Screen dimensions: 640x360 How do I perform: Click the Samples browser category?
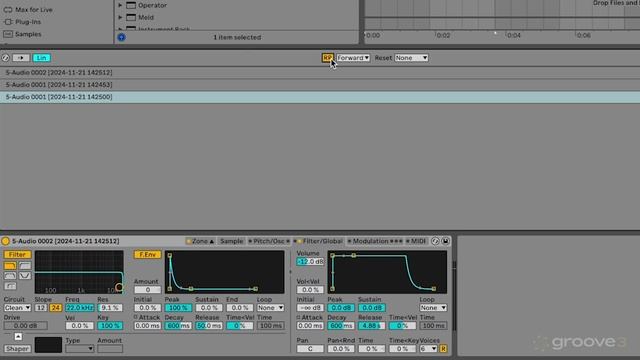click(x=28, y=34)
